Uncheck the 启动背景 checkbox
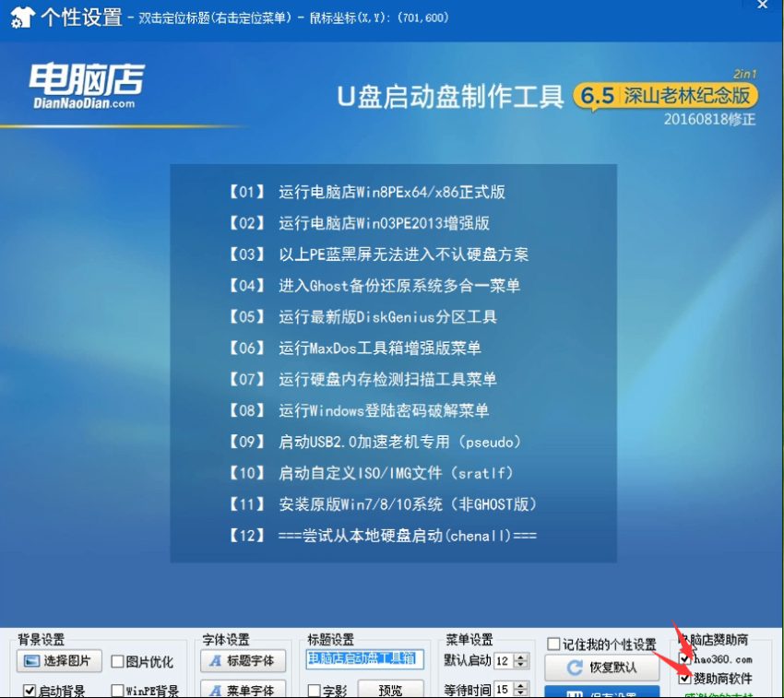 (30, 691)
